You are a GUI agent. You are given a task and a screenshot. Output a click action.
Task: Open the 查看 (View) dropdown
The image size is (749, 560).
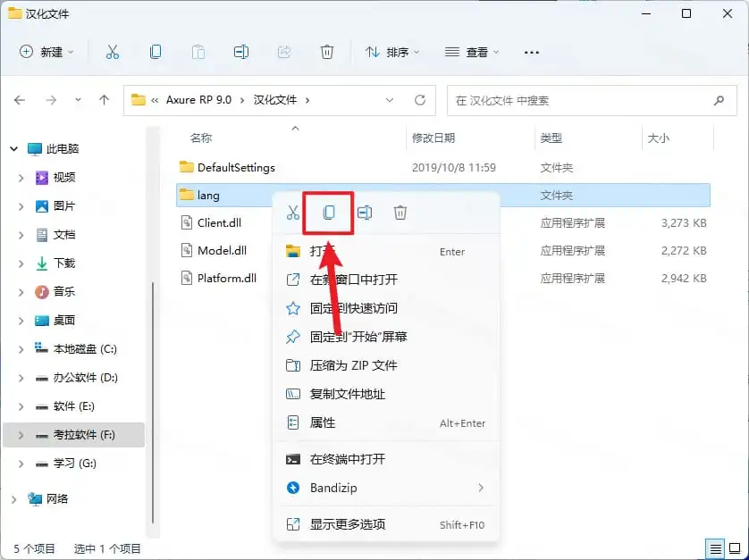click(x=471, y=52)
